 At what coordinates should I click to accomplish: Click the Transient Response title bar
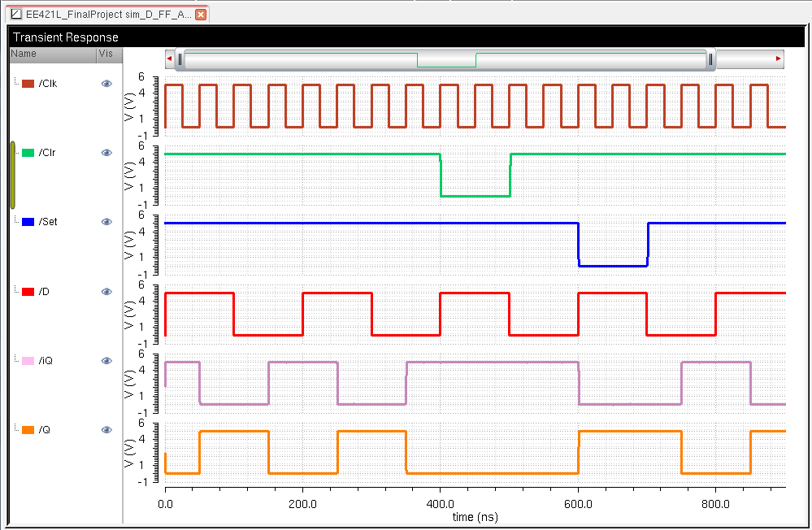tap(406, 37)
